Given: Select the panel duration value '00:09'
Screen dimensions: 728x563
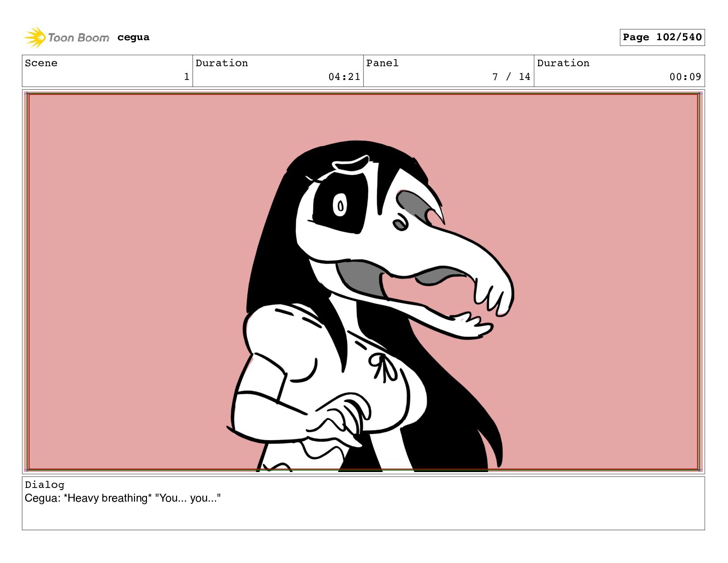Looking at the screenshot, I should click(685, 77).
